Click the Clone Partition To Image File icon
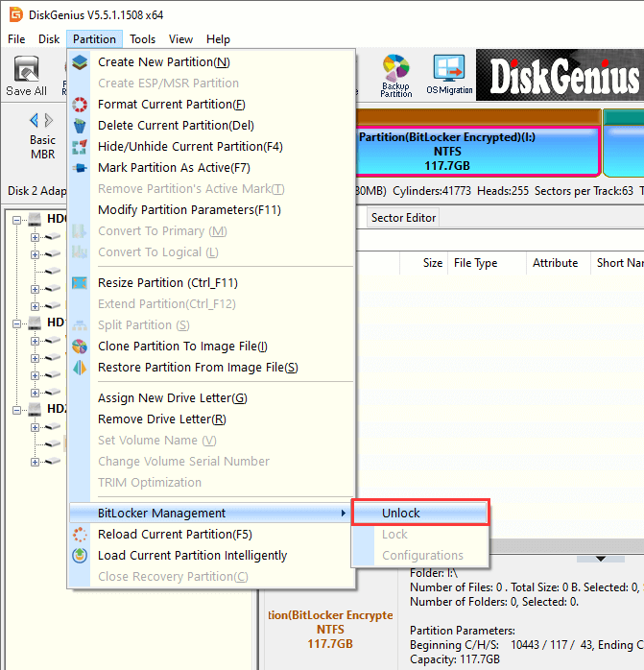This screenshot has width=644, height=670. point(81,347)
